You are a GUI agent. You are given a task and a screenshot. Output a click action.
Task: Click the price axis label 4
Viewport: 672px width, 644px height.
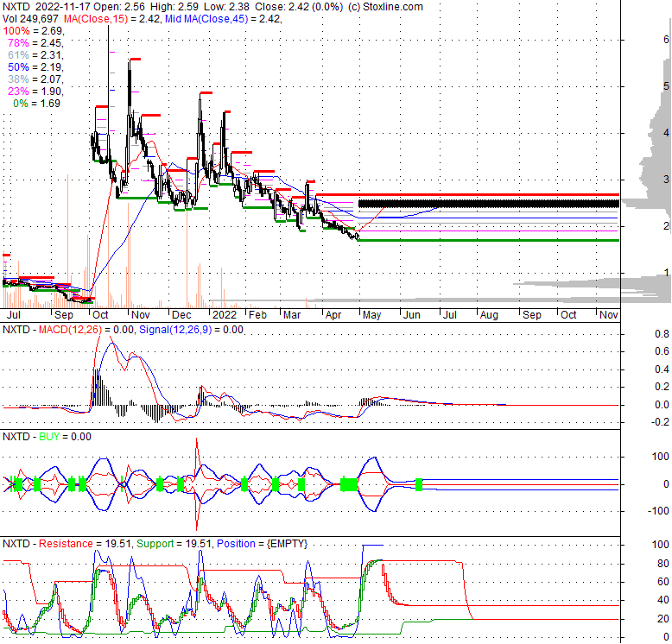[666, 133]
